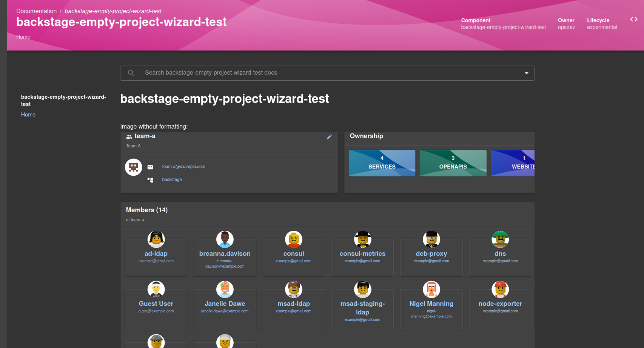Click the group icon next to team-a heading
This screenshot has height=348, width=644.
pyautogui.click(x=129, y=136)
